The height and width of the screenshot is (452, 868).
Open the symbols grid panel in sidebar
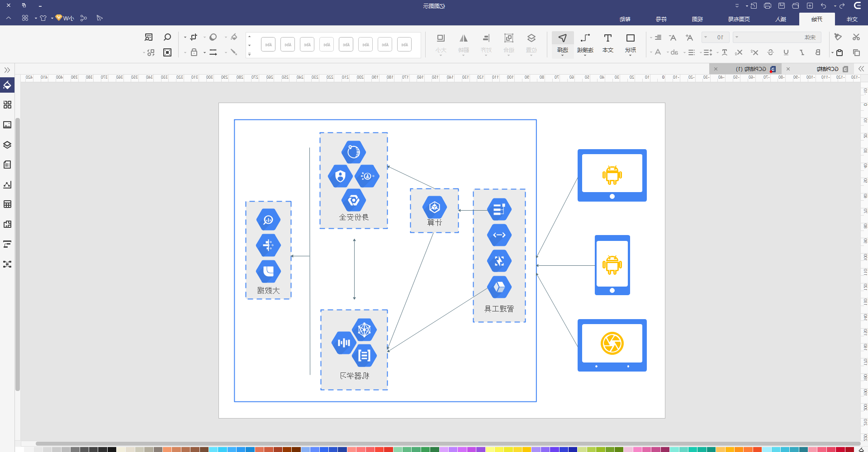(7, 105)
